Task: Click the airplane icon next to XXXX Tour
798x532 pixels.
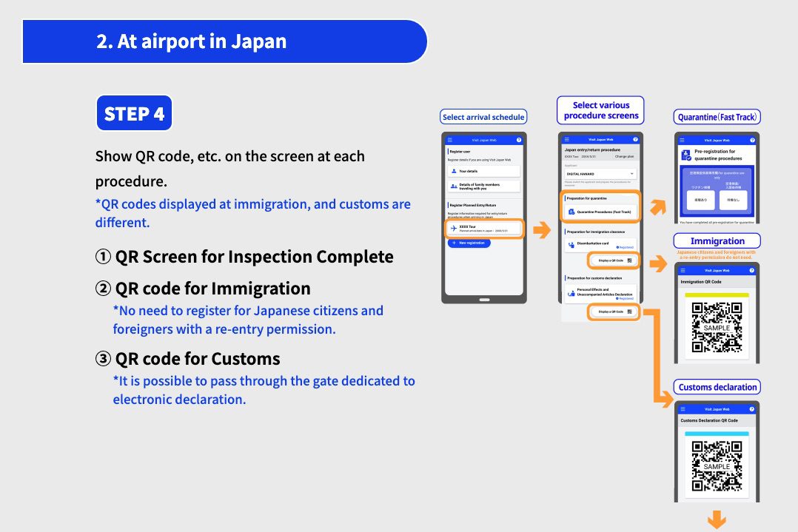Action: [454, 228]
